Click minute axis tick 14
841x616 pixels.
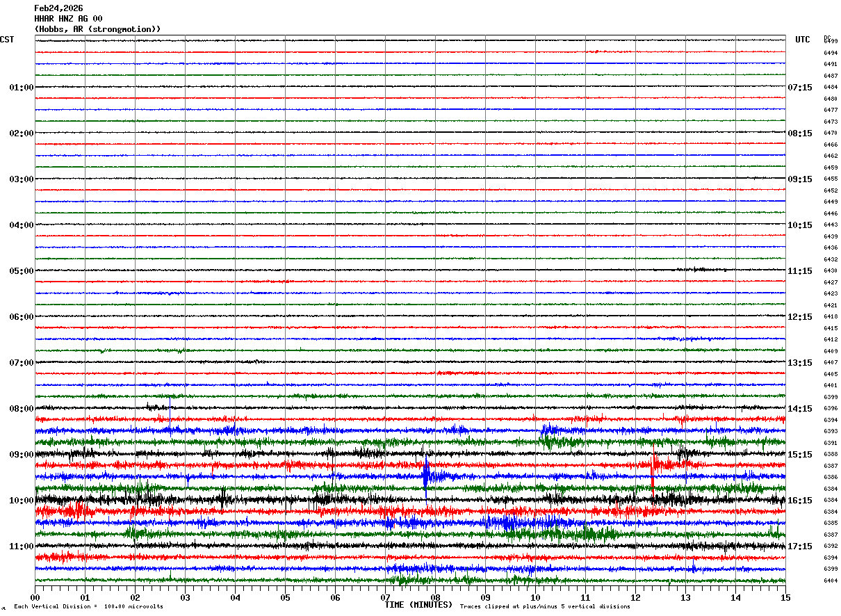pos(735,597)
